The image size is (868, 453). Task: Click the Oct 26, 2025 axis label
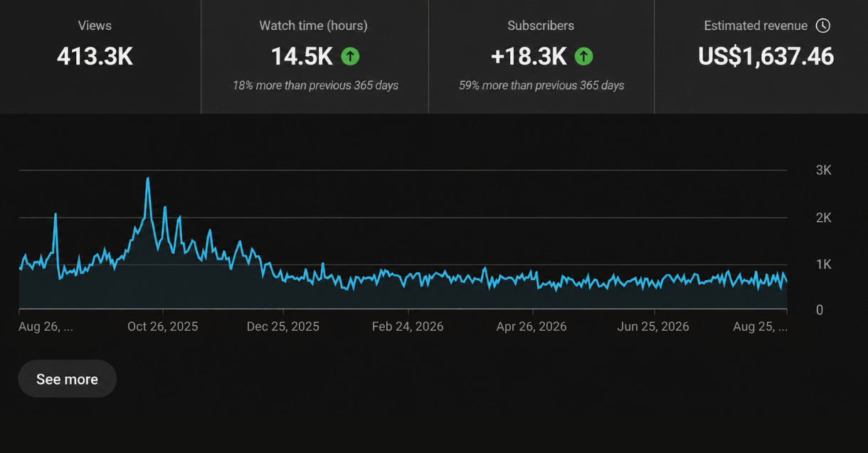pos(163,327)
